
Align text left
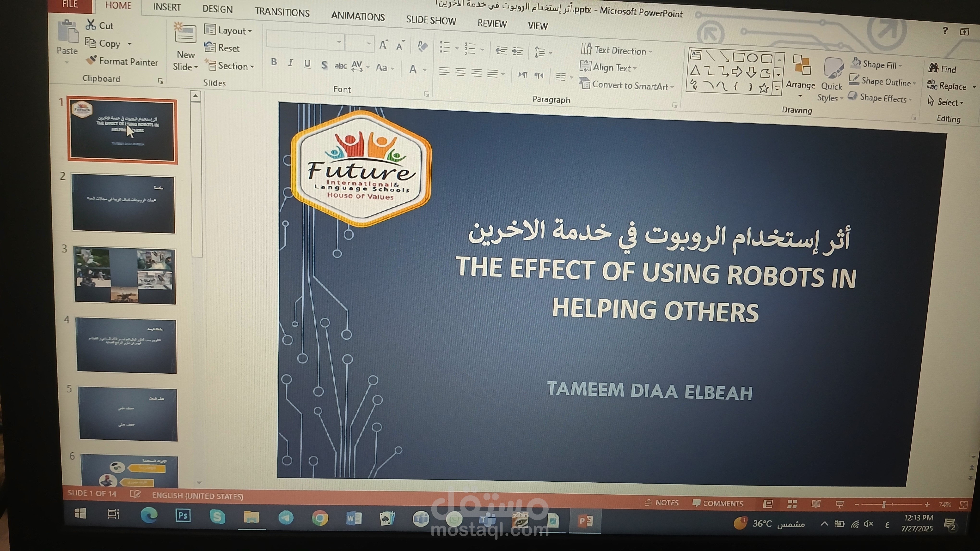coord(444,71)
